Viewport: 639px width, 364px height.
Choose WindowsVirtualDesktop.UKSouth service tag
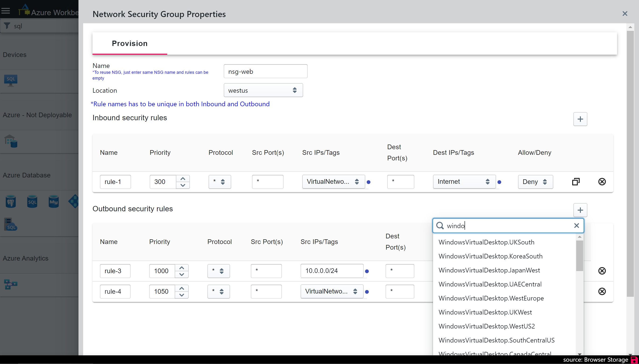486,242
